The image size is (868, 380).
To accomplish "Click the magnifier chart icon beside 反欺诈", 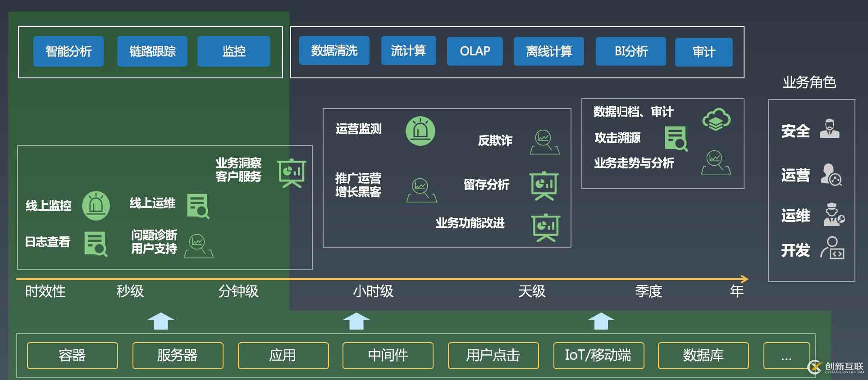I will [544, 142].
